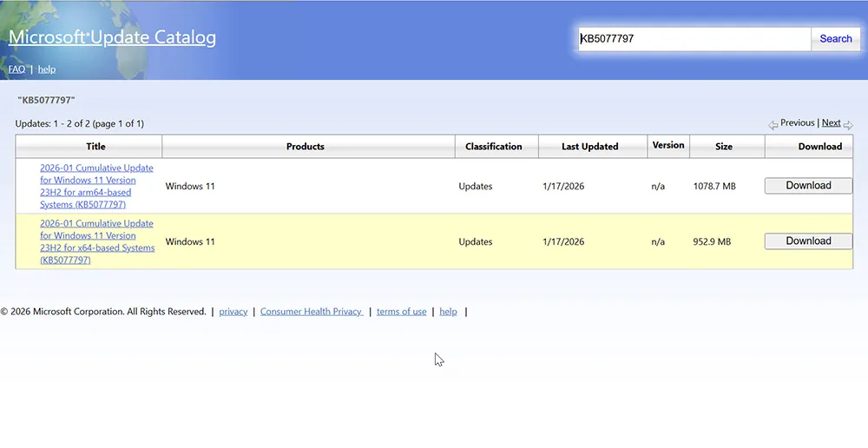Sort by the Products column header
The width and height of the screenshot is (868, 448).
(305, 146)
